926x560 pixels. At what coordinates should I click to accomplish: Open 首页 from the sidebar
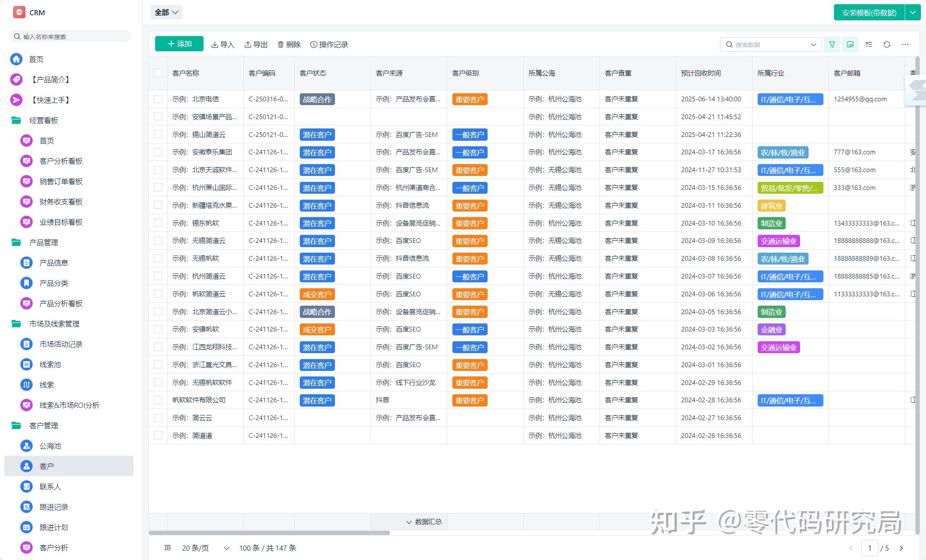(x=36, y=59)
